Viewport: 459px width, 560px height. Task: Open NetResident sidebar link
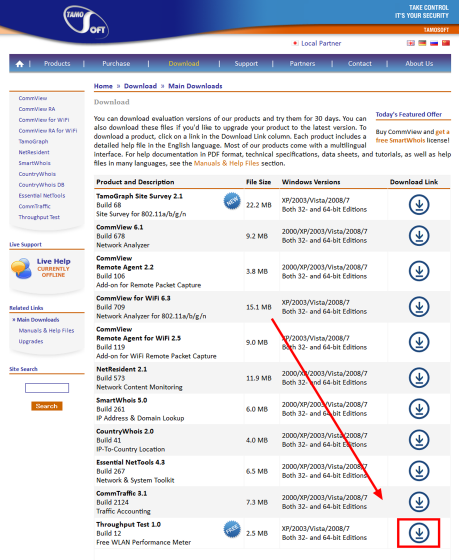[34, 152]
